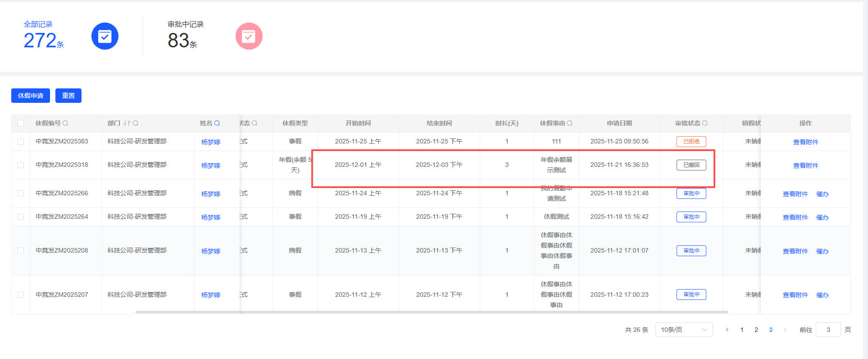
Task: Click the 休假类型 column header
Action: [295, 123]
